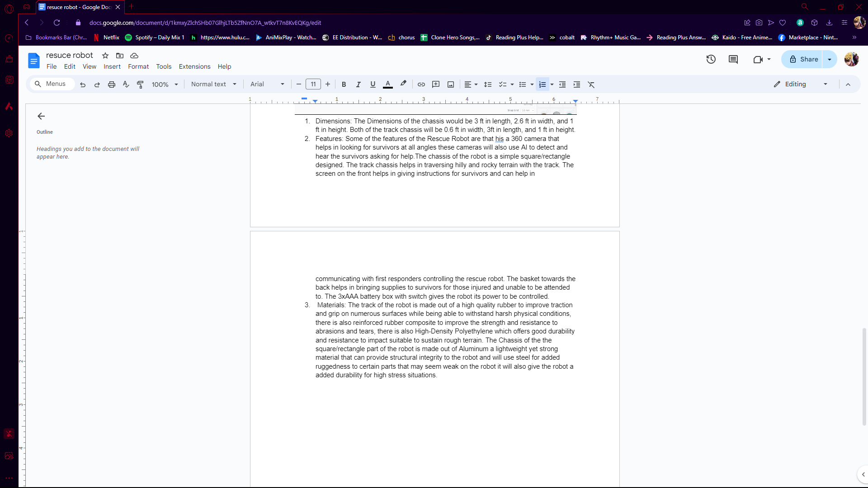Click the clear formatting icon
868x488 pixels.
pos(591,84)
